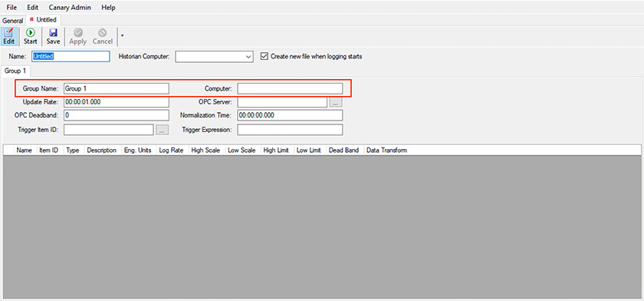Open the Edit menu
644x301 pixels.
(33, 8)
